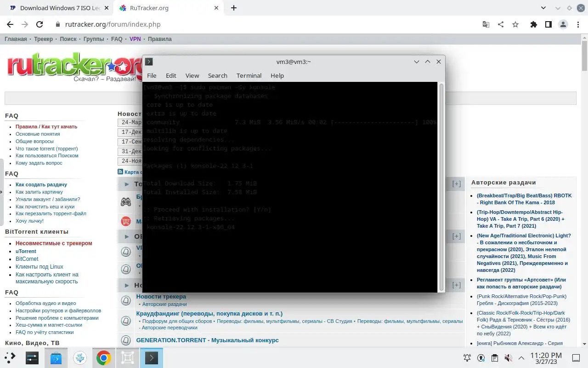Switch to Chrome from the taskbar

[104, 357]
